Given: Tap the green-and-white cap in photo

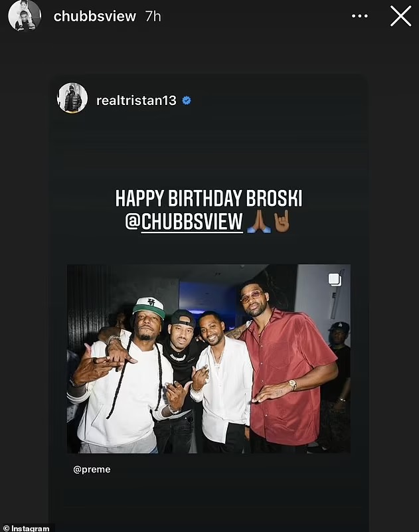Looking at the screenshot, I should pyautogui.click(x=149, y=307).
